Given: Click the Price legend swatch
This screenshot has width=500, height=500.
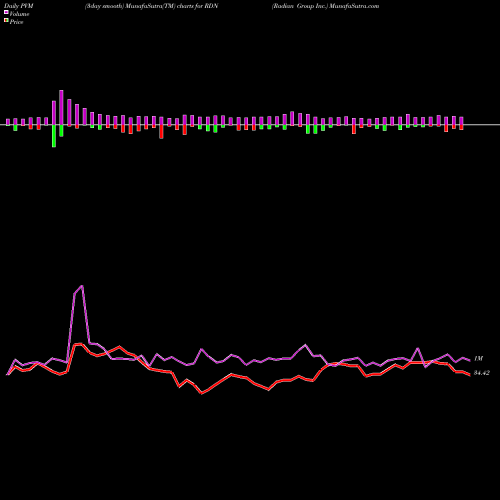Looking at the screenshot, I should click(x=6, y=21).
